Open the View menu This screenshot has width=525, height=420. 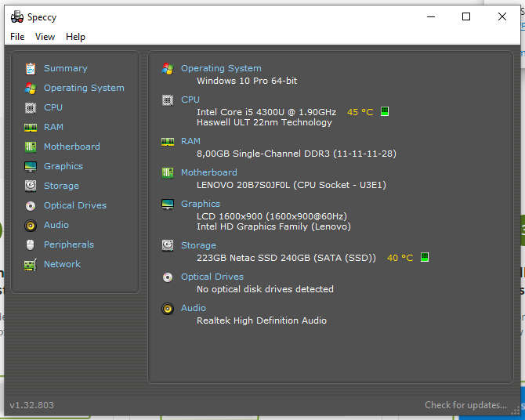click(x=45, y=37)
